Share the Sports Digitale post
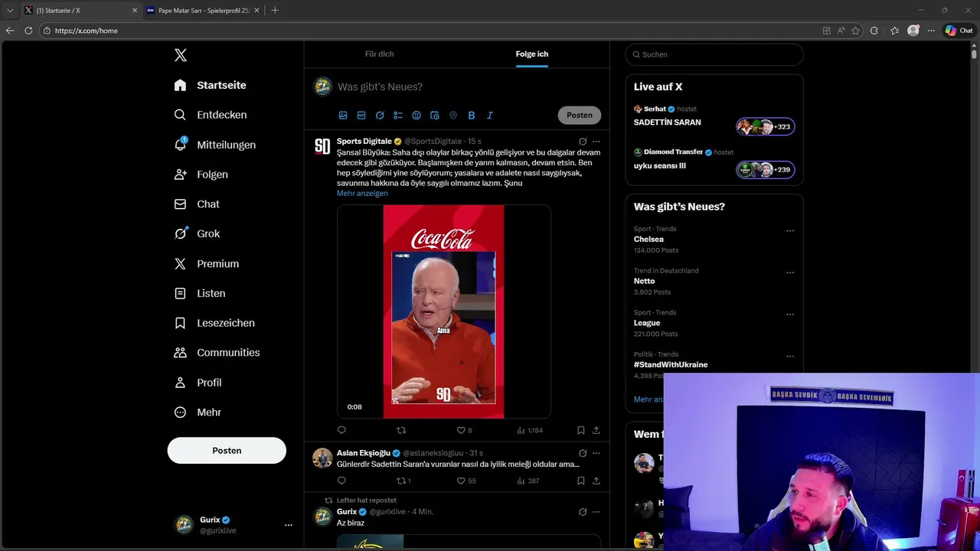 coord(596,430)
